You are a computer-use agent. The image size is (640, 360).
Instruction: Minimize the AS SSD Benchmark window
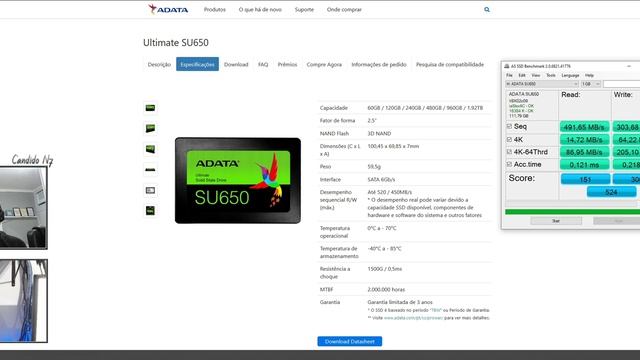(629, 66)
